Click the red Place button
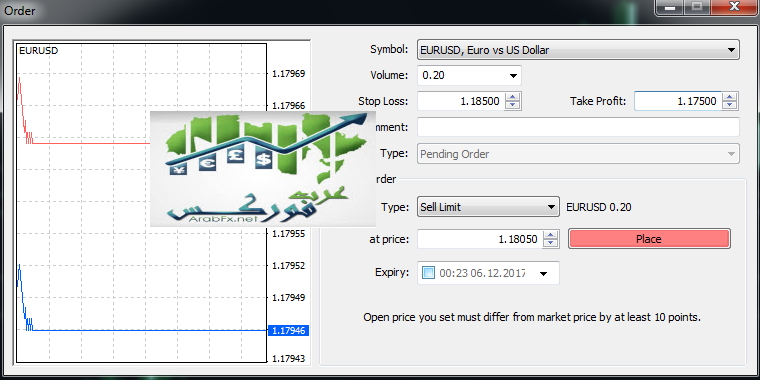The image size is (760, 380). 649,239
